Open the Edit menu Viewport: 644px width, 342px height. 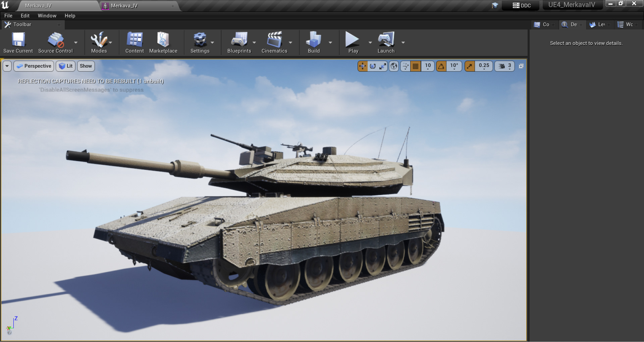[x=25, y=16]
